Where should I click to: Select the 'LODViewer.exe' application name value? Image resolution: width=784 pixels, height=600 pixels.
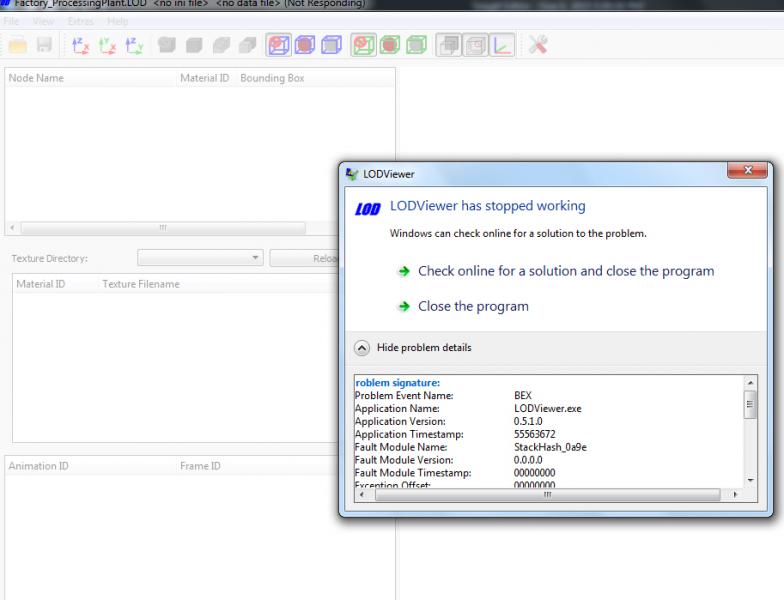point(548,408)
